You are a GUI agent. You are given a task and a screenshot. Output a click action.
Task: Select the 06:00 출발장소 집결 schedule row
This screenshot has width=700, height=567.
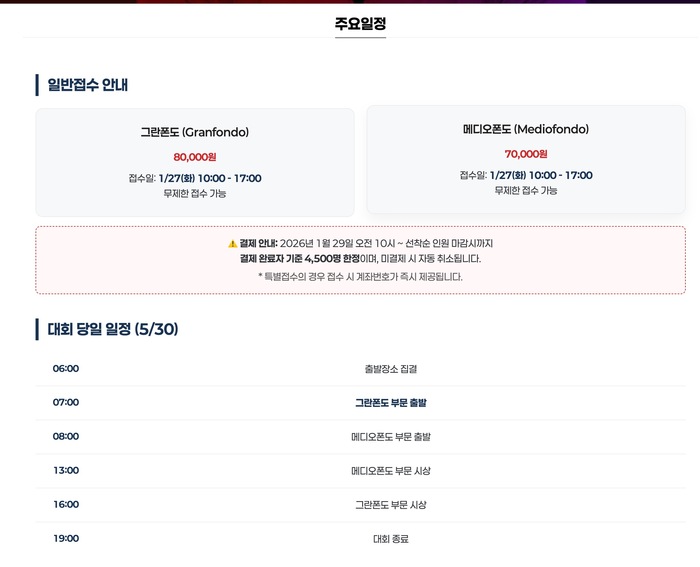tap(360, 369)
